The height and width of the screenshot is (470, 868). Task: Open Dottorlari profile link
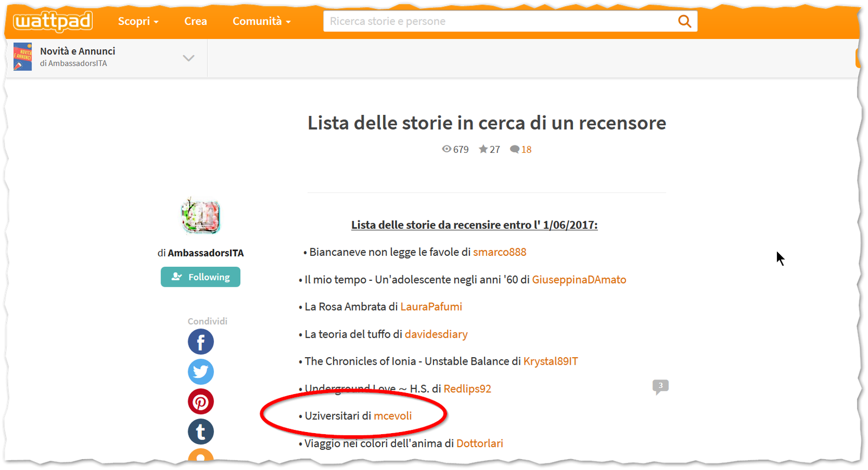480,443
